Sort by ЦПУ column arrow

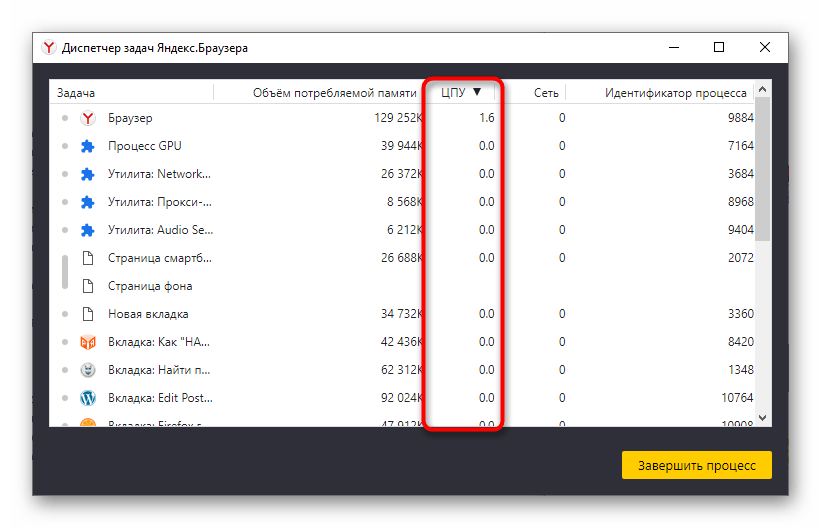click(477, 92)
